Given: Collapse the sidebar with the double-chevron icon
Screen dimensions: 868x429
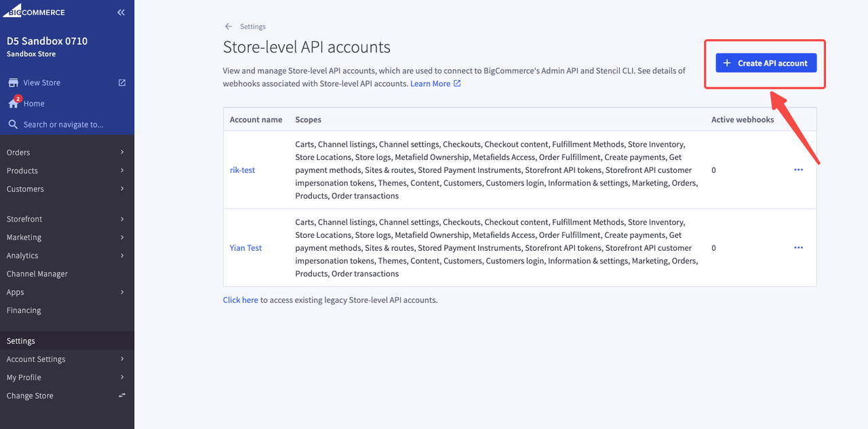Looking at the screenshot, I should pyautogui.click(x=121, y=12).
